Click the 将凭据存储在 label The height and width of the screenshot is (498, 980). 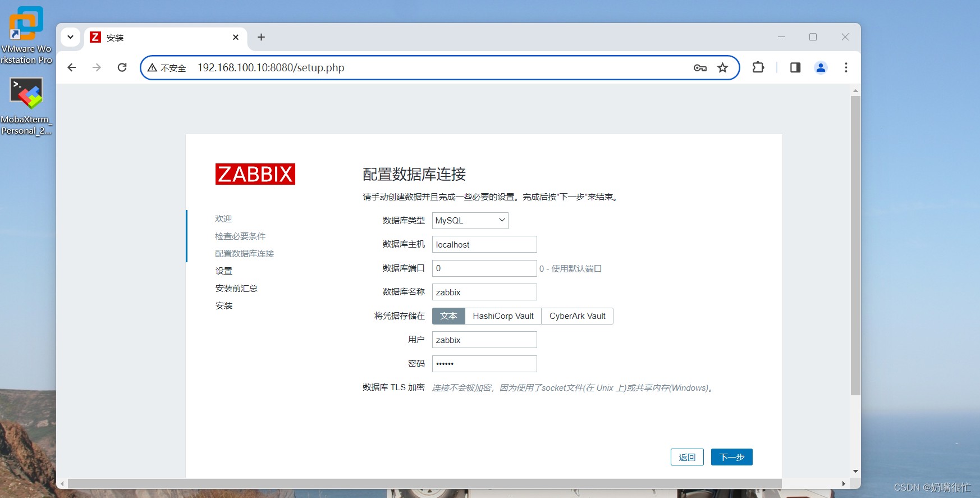tap(400, 316)
